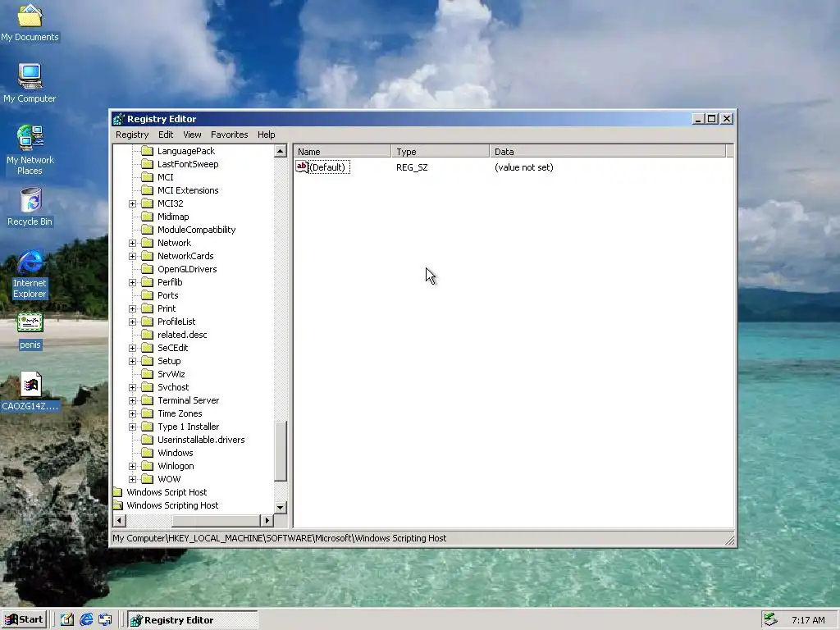Open the Help menu
This screenshot has width=840, height=630.
click(x=267, y=135)
